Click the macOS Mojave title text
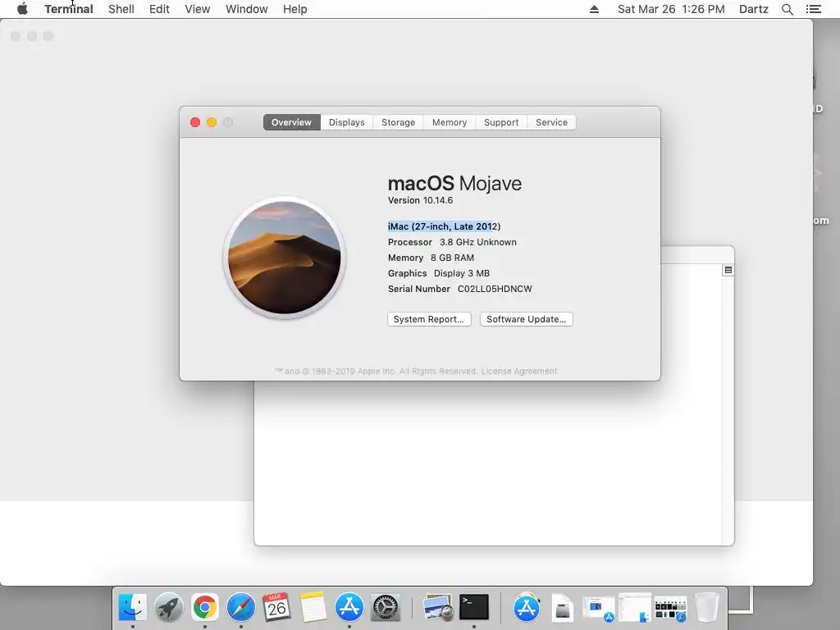The width and height of the screenshot is (840, 630). [x=454, y=183]
